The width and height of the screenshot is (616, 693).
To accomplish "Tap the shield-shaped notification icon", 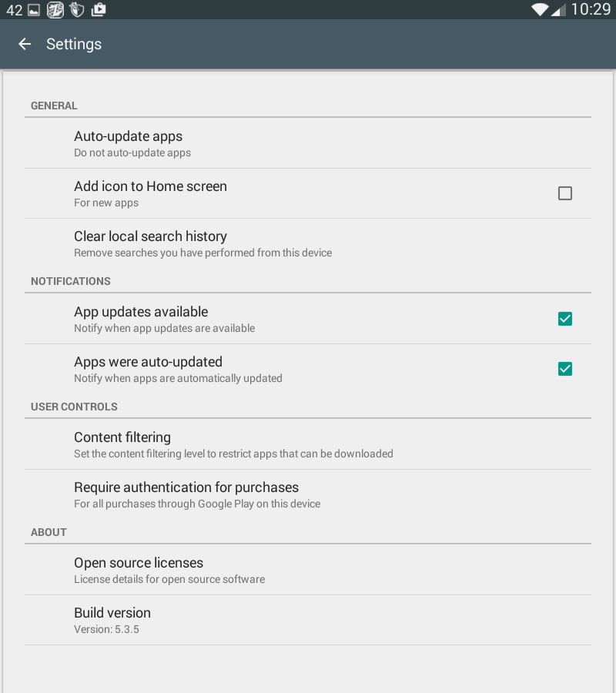I will click(76, 10).
